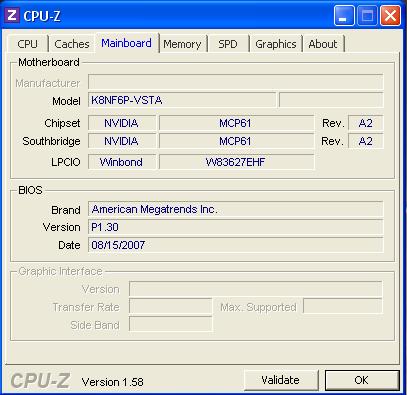Click the OK button
This screenshot has width=407, height=395.
362,380
